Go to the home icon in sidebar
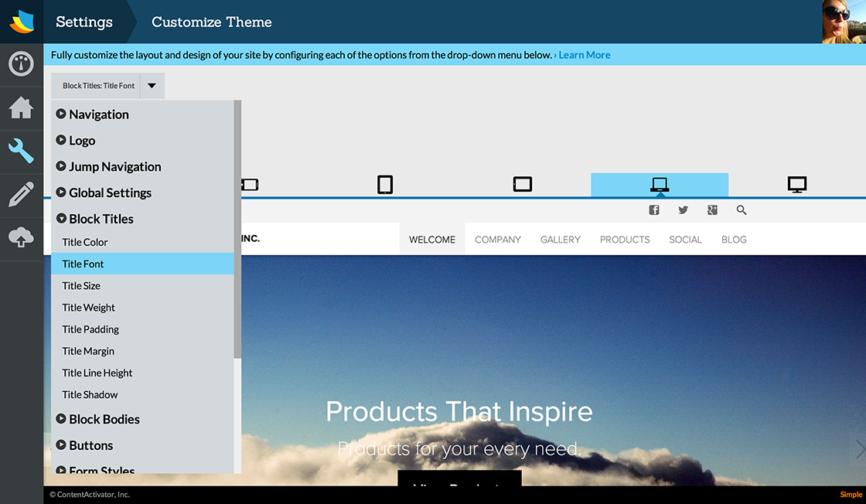866x504 pixels. pos(21,107)
